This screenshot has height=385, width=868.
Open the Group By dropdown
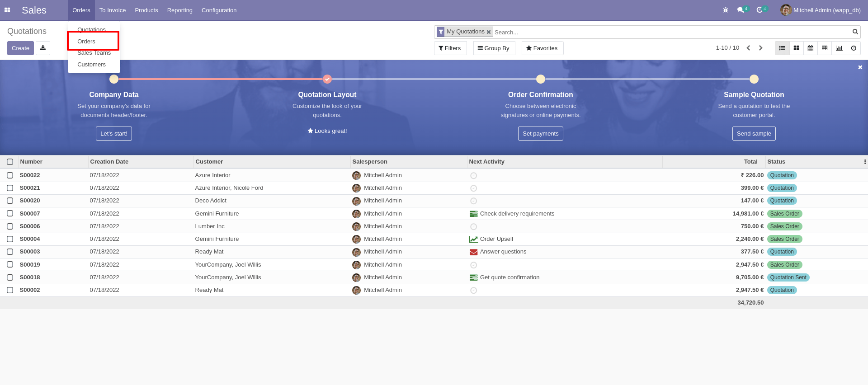[494, 48]
